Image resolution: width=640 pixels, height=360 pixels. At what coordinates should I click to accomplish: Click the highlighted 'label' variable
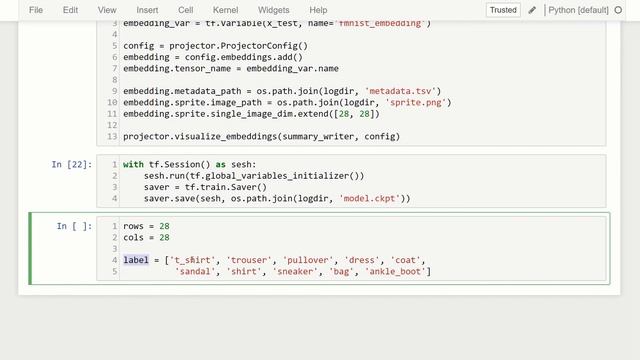[x=136, y=260]
